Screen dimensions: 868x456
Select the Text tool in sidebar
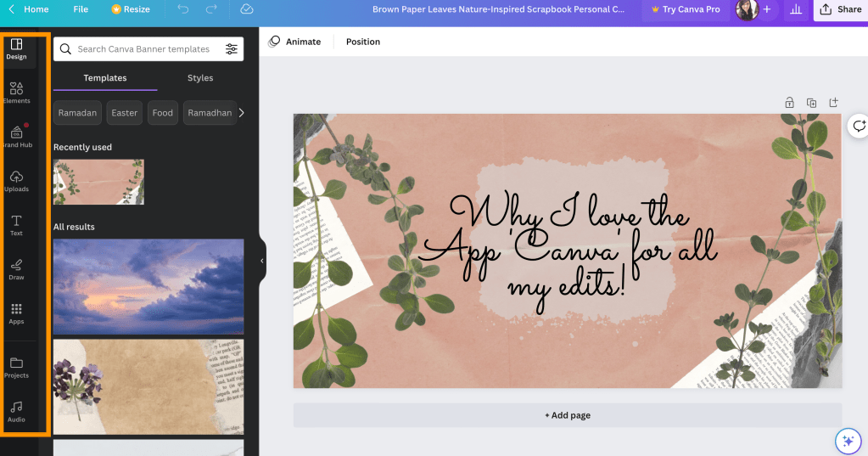pos(16,224)
